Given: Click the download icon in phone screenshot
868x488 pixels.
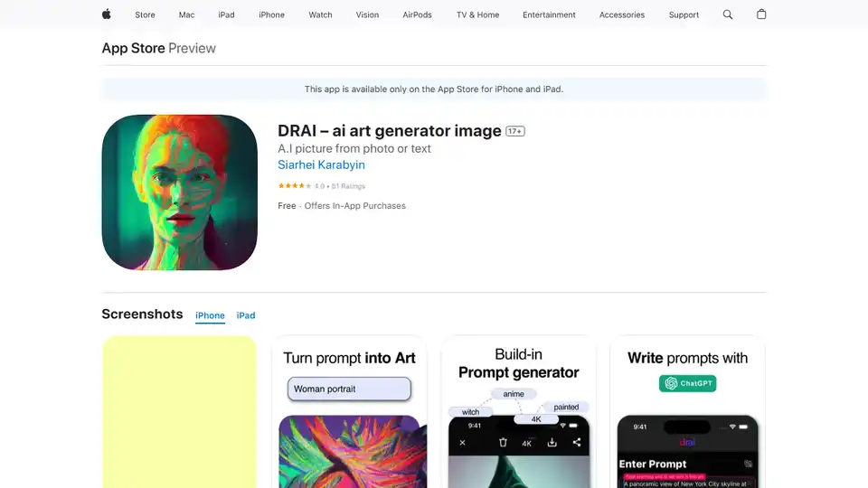Looking at the screenshot, I should click(552, 442).
